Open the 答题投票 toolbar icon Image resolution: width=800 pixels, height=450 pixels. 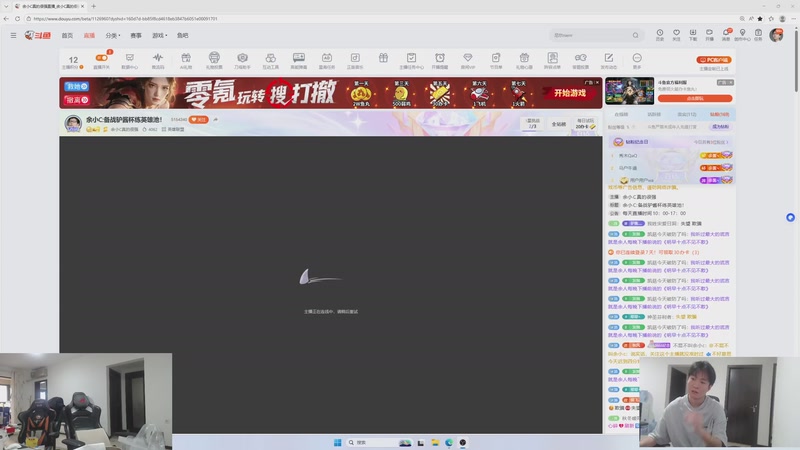pos(581,60)
